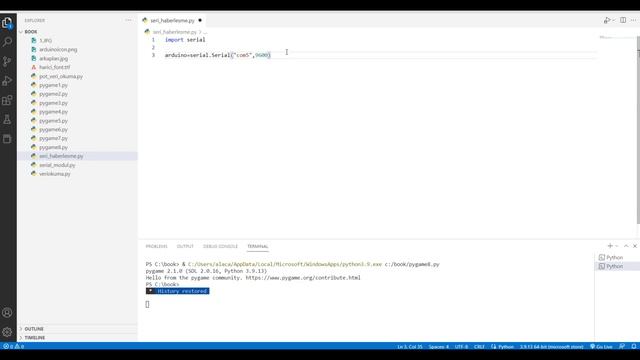The height and width of the screenshot is (360, 640).
Task: Open the Extensions view
Action: point(7,100)
